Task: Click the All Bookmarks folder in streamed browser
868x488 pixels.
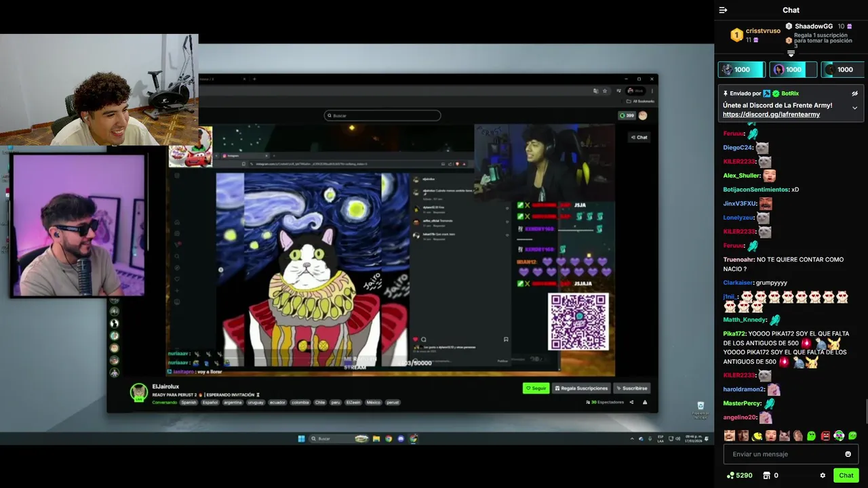Action: [641, 101]
